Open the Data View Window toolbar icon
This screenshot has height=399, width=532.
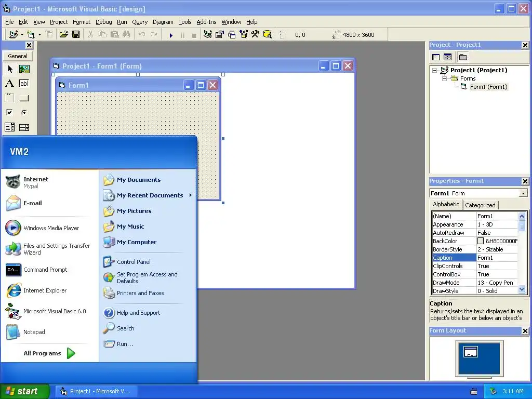(268, 34)
